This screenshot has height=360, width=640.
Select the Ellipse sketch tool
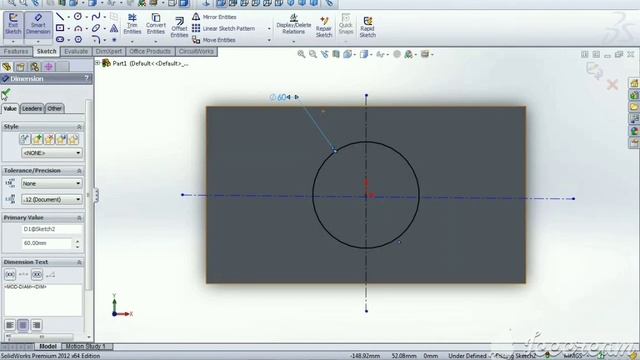coord(96,28)
